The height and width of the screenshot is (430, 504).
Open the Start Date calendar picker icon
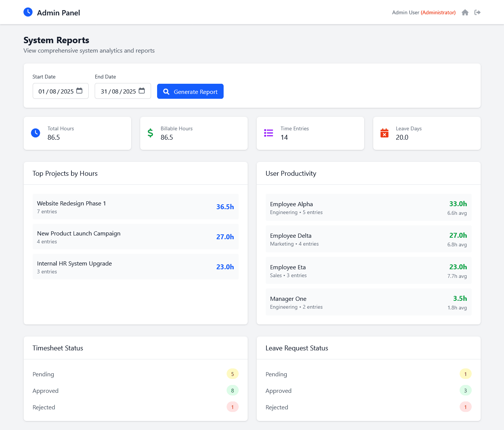[x=79, y=91]
